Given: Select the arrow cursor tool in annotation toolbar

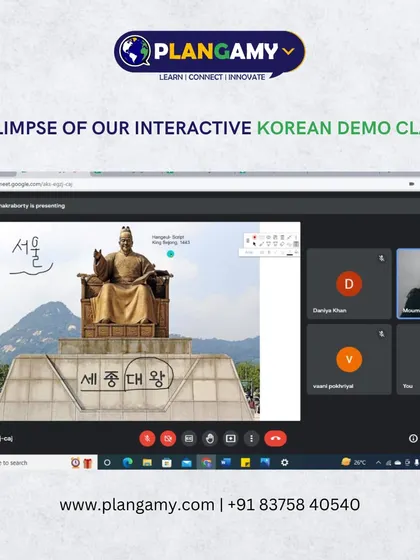Looking at the screenshot, I should (254, 244).
